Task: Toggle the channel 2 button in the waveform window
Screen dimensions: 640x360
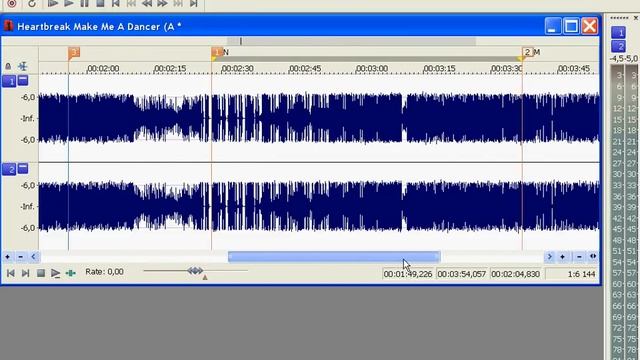Action: [x=9, y=169]
